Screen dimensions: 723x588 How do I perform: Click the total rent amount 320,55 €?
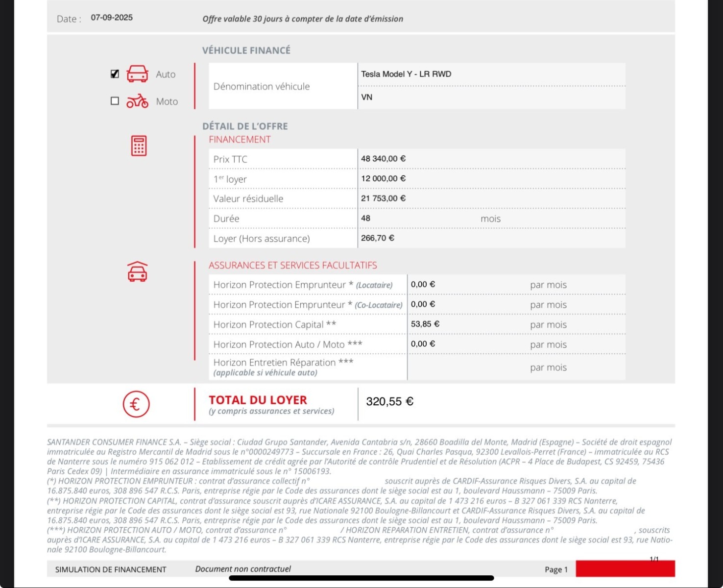(390, 402)
